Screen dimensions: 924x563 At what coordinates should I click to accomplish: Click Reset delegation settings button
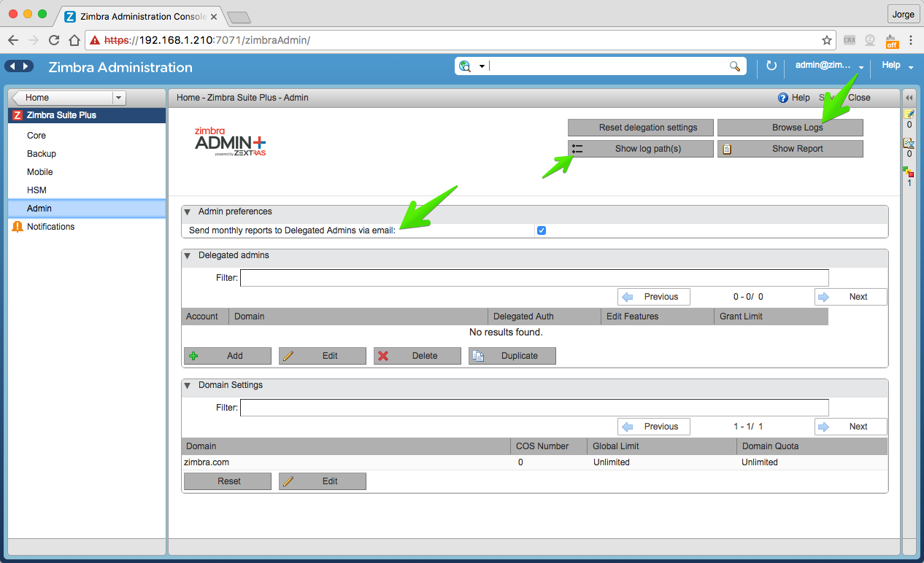641,128
